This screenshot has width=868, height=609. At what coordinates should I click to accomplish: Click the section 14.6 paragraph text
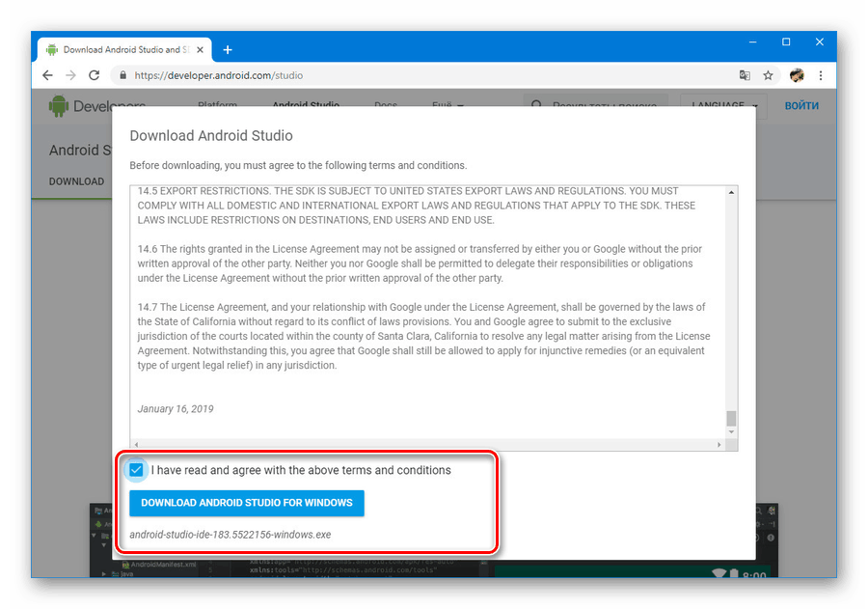(420, 263)
